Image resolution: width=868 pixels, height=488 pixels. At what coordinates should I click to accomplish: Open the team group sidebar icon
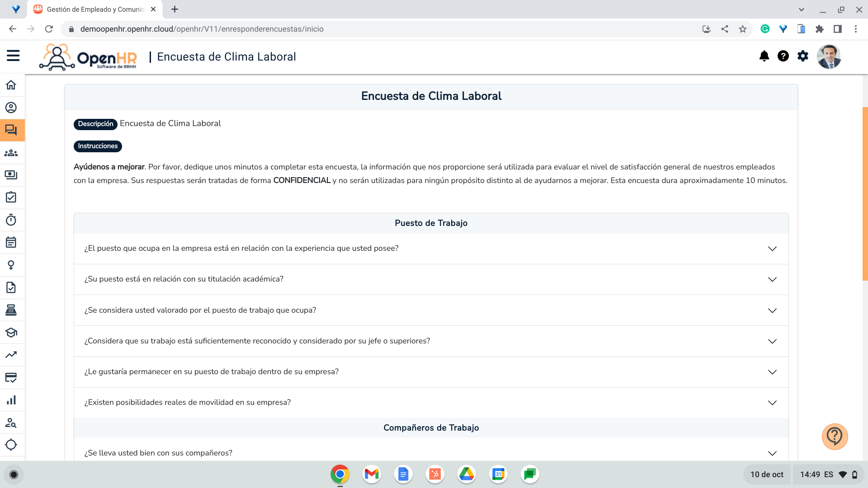click(11, 153)
